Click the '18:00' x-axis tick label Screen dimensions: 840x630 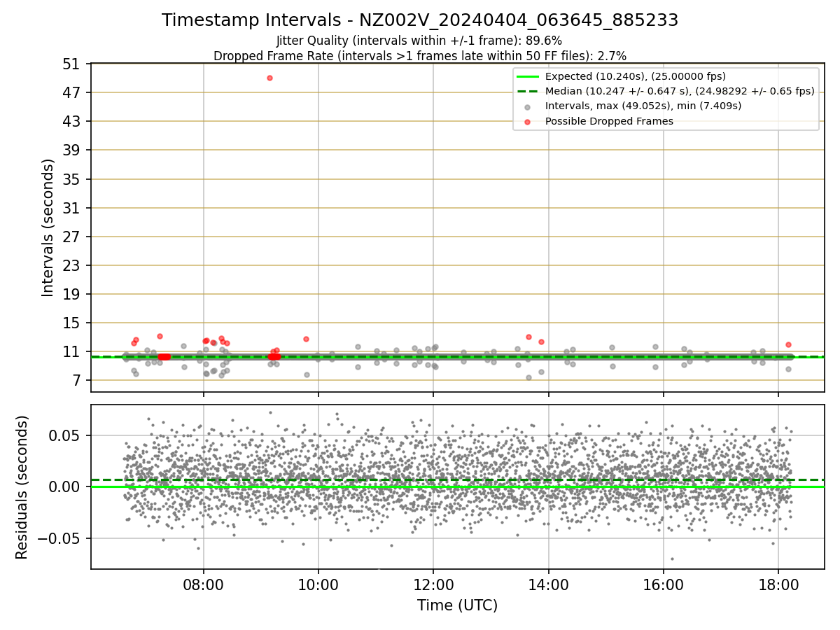point(778,584)
